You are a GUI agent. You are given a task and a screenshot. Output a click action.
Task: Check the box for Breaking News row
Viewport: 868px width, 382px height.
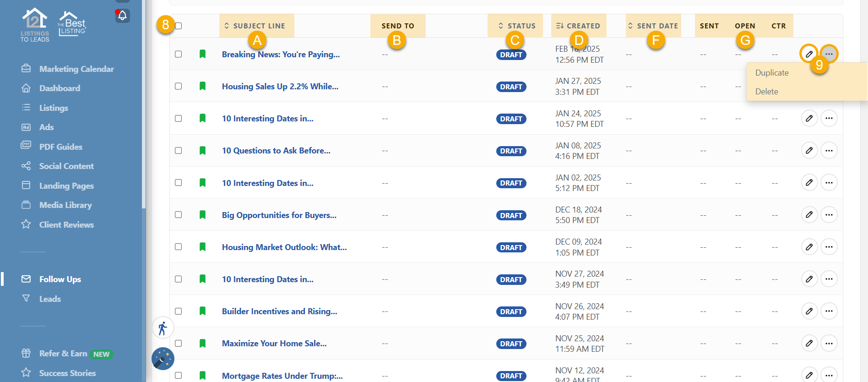pyautogui.click(x=179, y=54)
